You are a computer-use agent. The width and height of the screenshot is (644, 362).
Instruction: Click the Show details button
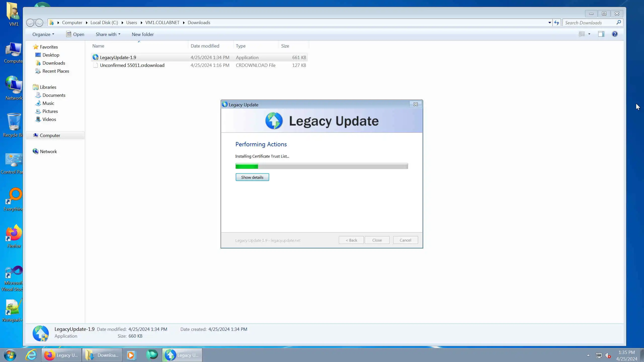(x=252, y=177)
